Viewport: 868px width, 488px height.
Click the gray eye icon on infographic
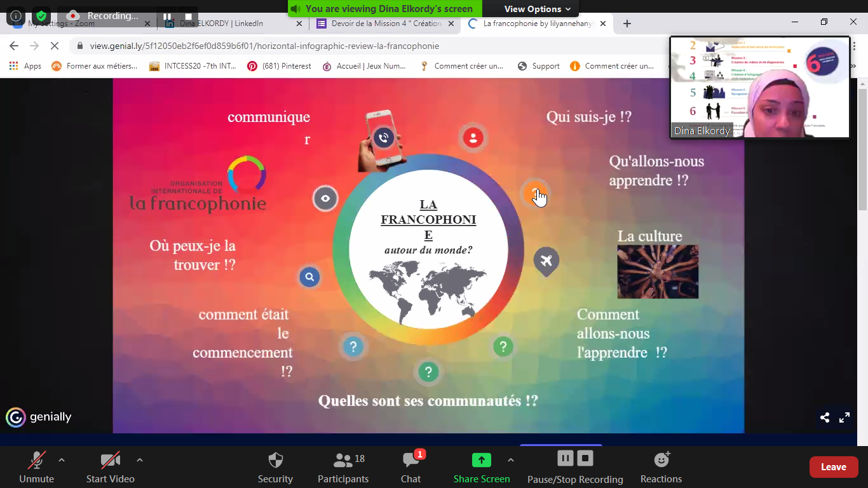tap(325, 198)
